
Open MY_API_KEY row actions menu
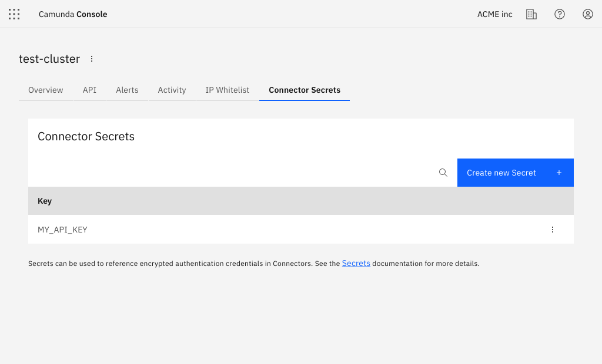coord(553,230)
